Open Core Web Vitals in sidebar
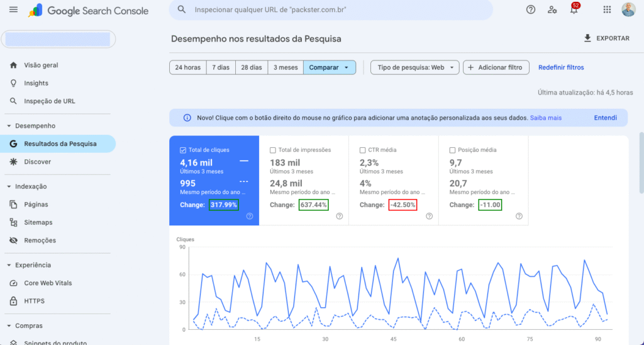Viewport: 644px width, 345px height. (x=48, y=283)
